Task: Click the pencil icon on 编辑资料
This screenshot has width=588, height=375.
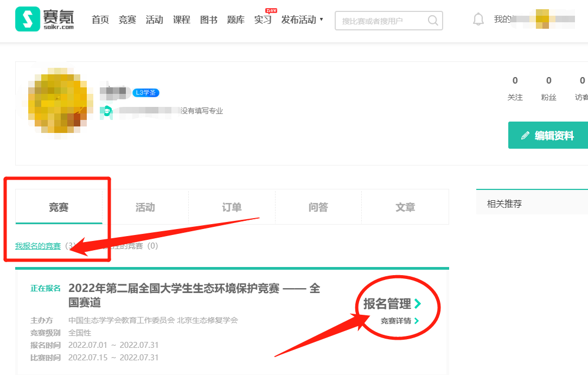Action: pos(525,136)
